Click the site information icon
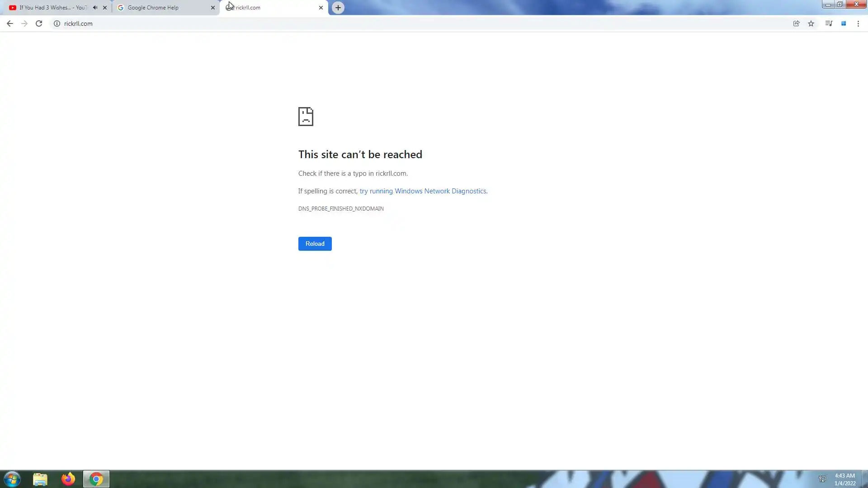The height and width of the screenshot is (488, 868). [x=57, y=23]
